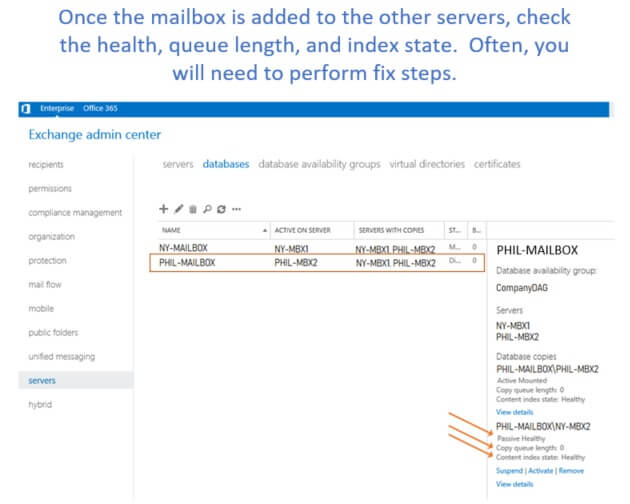The width and height of the screenshot is (630, 504).
Task: Click the edit pencil icon
Action: point(179,209)
